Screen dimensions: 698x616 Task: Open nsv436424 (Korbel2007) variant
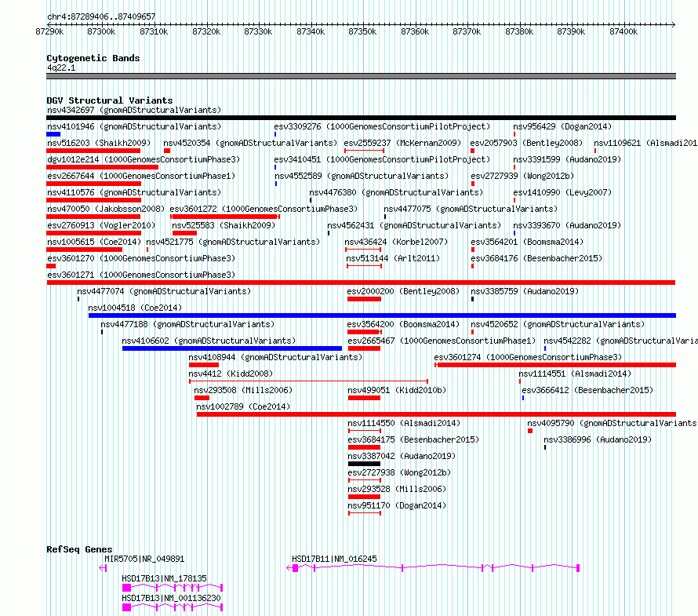coord(396,242)
